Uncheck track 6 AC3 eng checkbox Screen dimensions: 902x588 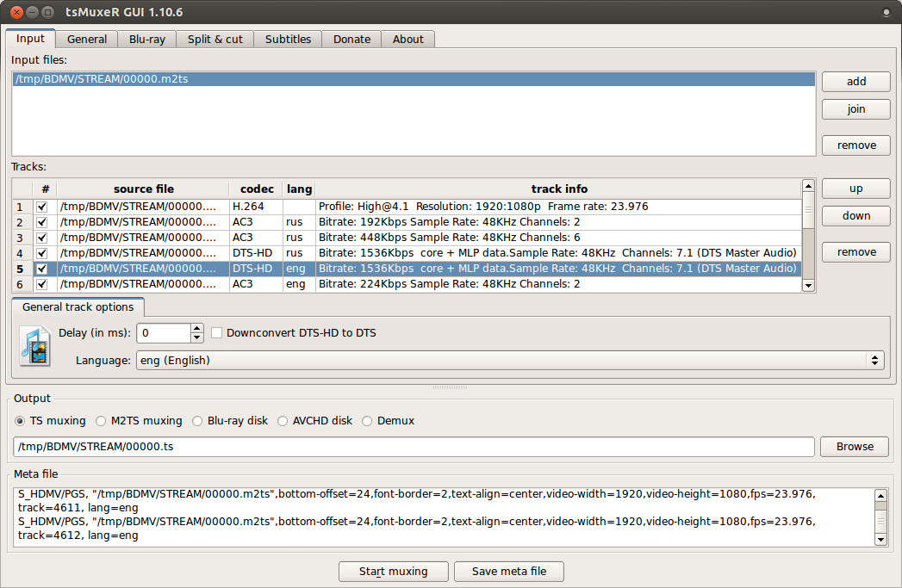pos(41,284)
